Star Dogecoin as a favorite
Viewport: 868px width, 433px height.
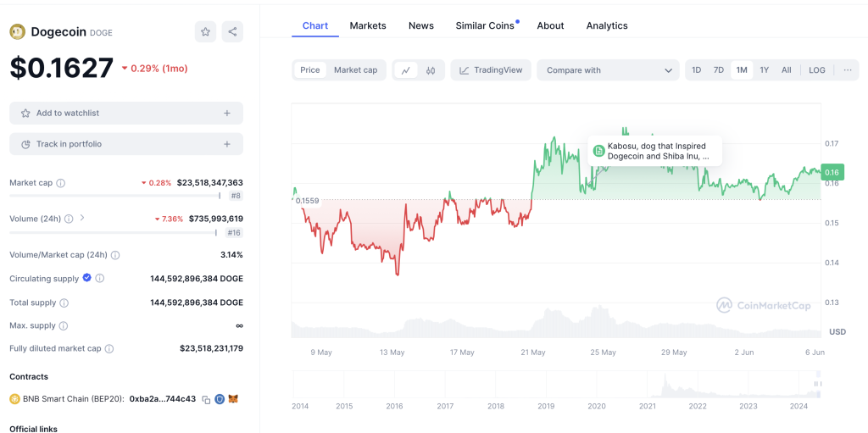[205, 31]
